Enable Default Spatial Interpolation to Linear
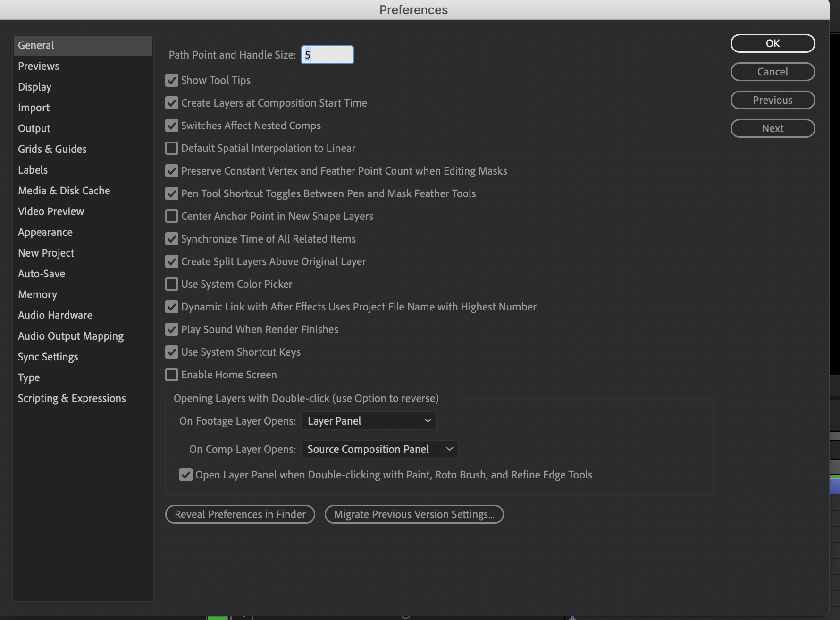Image resolution: width=840 pixels, height=620 pixels. [x=172, y=148]
